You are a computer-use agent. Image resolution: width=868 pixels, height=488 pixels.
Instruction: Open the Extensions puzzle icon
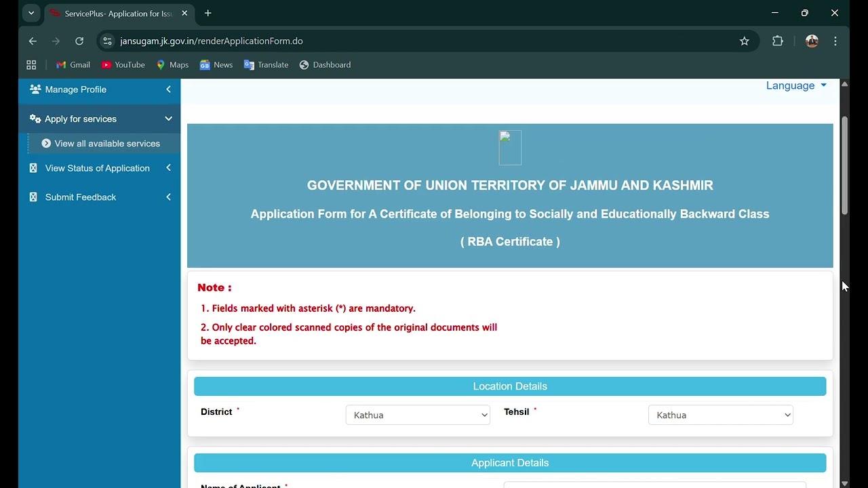(778, 41)
